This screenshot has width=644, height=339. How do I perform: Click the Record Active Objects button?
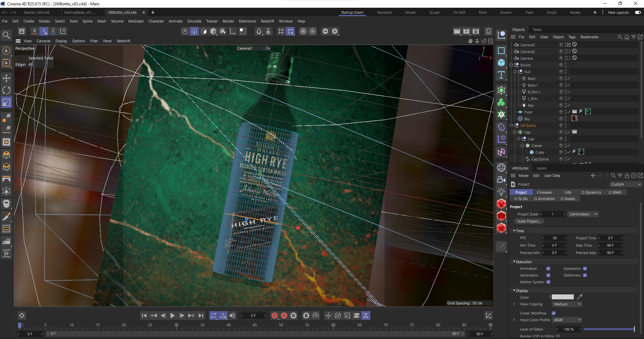click(x=275, y=316)
